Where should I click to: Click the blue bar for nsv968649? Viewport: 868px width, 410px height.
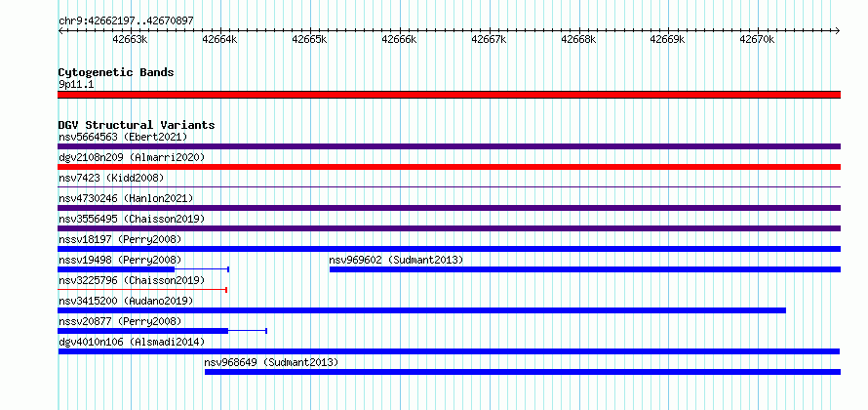pos(523,372)
